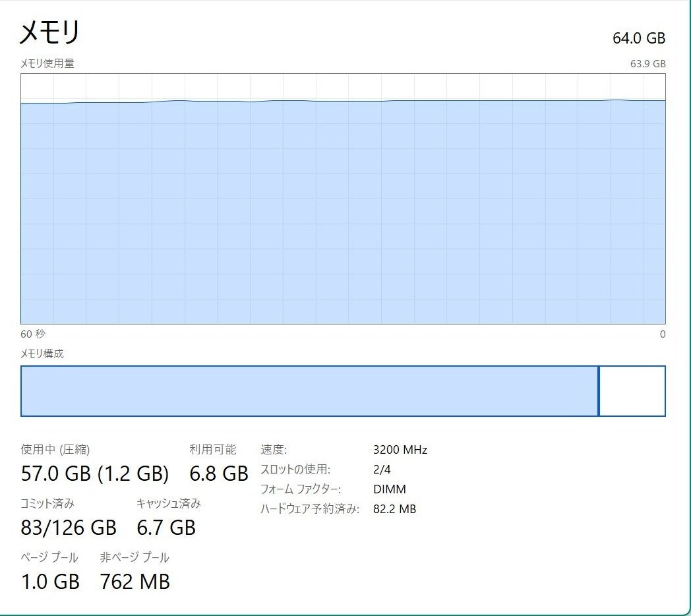Click the 6.7 GB cached memory value
The height and width of the screenshot is (616, 691).
pos(166,528)
